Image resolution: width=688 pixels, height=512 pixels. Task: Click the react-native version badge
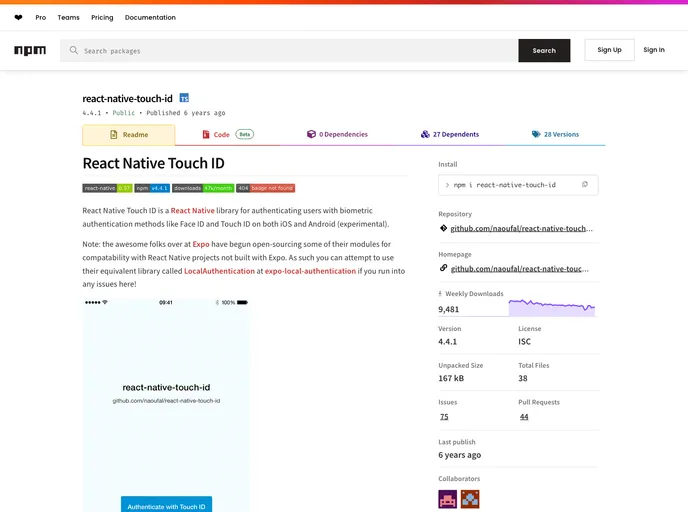[x=107, y=188]
